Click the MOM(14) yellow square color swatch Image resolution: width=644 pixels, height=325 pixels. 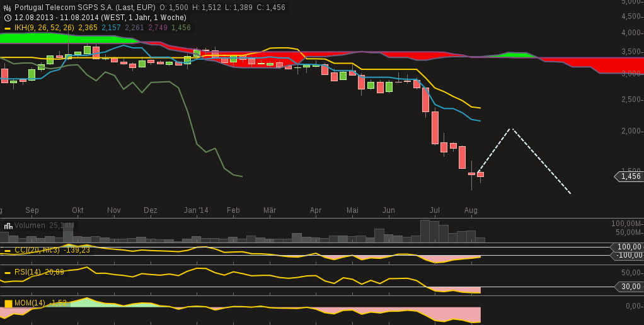[x=8, y=304]
